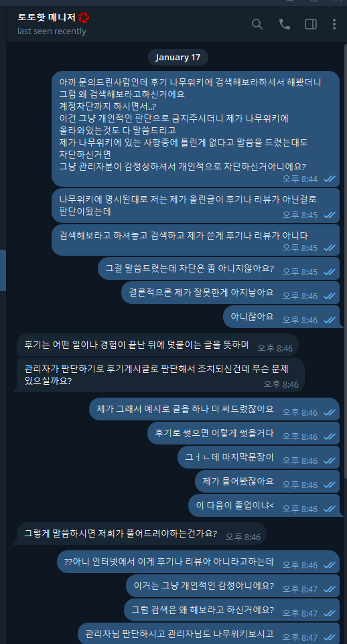The width and height of the screenshot is (347, 644).
Task: Click the read double-check on the 8:44 message
Action: 330,179
